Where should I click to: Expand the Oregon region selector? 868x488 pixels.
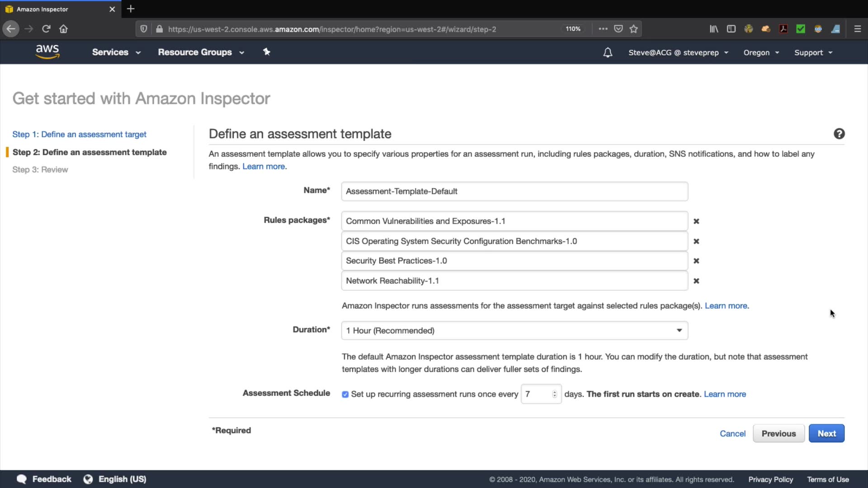pyautogui.click(x=761, y=52)
